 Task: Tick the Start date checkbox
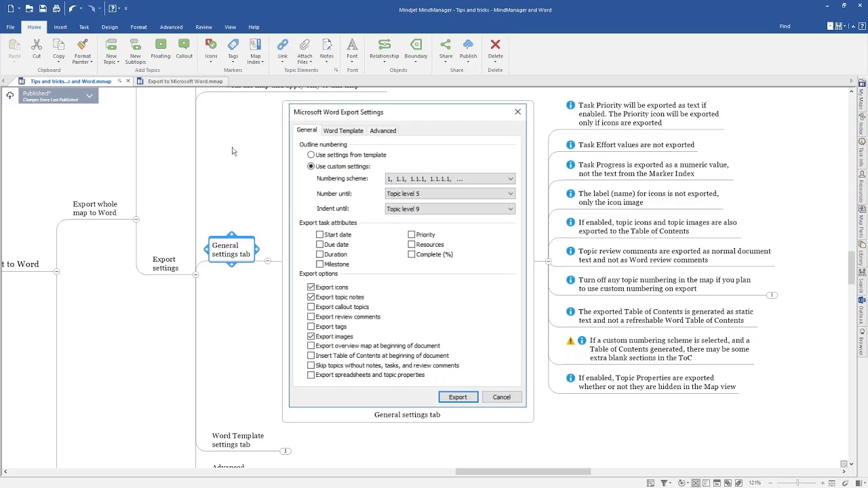[320, 235]
